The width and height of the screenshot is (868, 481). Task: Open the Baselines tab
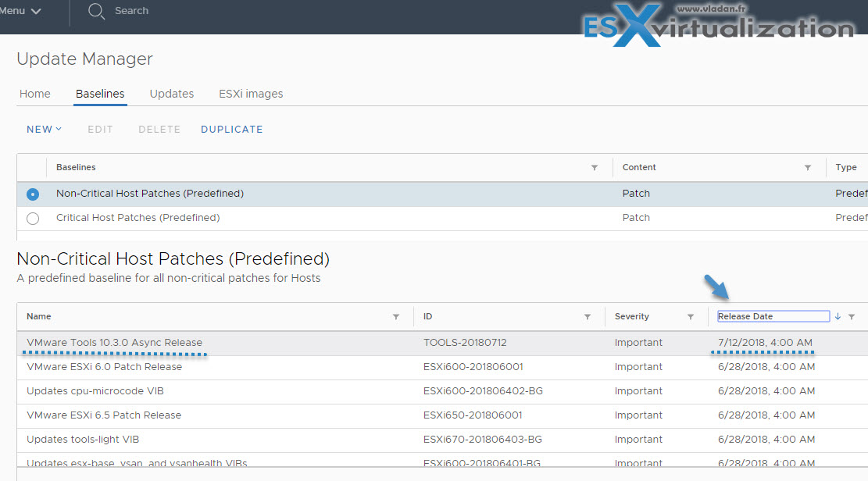pyautogui.click(x=100, y=94)
